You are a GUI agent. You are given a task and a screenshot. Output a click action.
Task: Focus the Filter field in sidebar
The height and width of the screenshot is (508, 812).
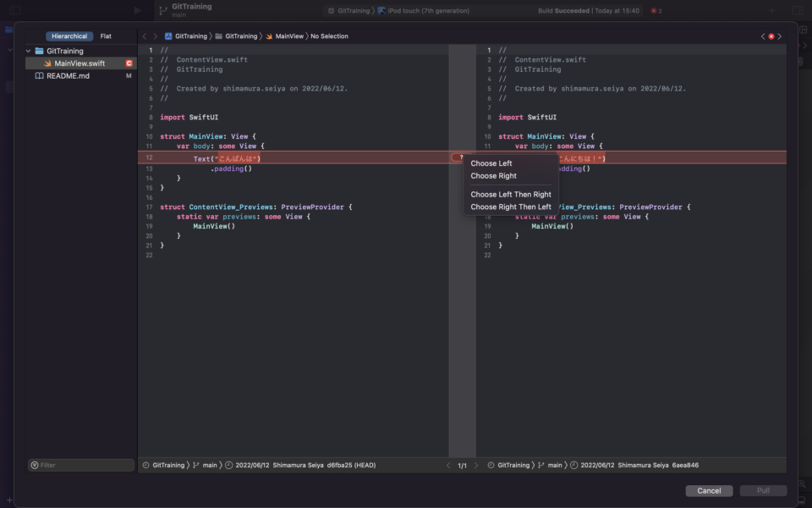click(x=81, y=465)
